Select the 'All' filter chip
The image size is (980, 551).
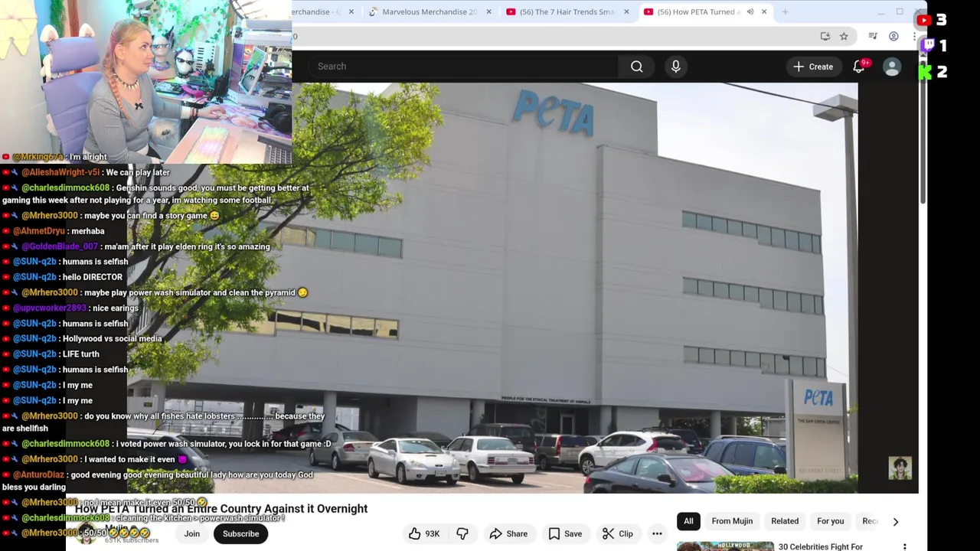coord(688,521)
